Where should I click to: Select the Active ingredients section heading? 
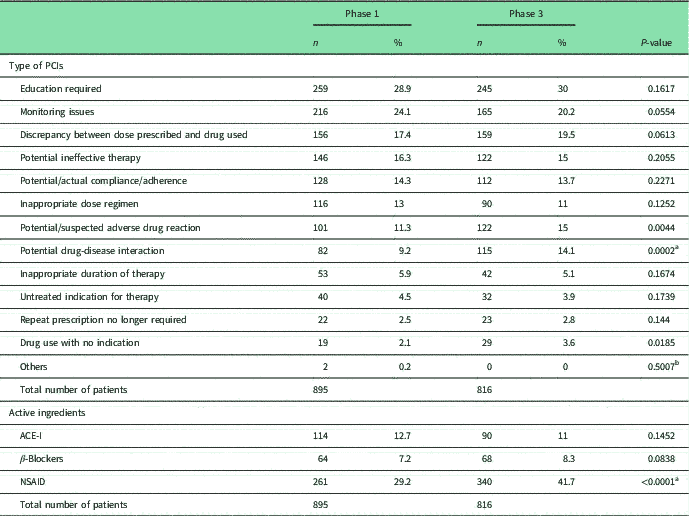click(x=50, y=411)
